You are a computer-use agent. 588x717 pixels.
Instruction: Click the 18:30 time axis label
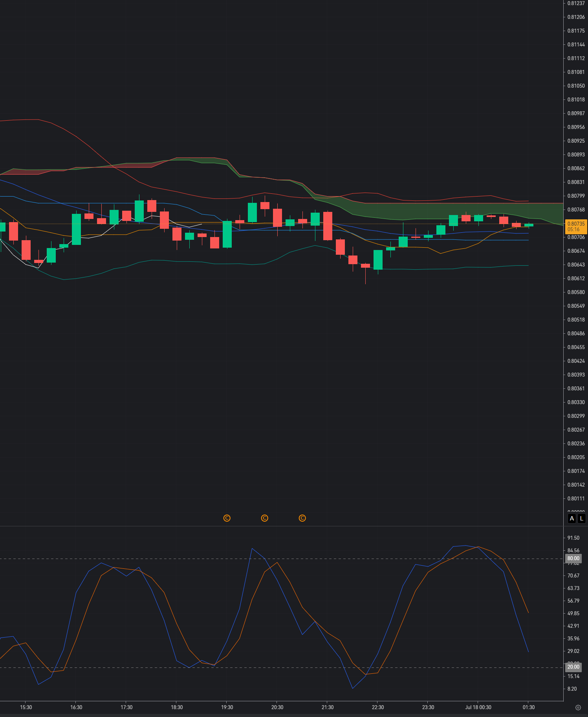coord(177,707)
